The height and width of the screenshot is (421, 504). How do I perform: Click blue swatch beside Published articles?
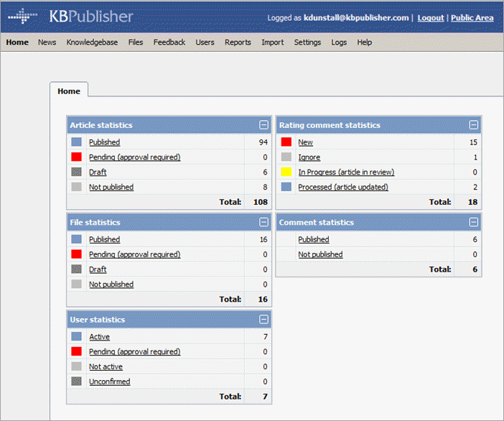(x=76, y=142)
